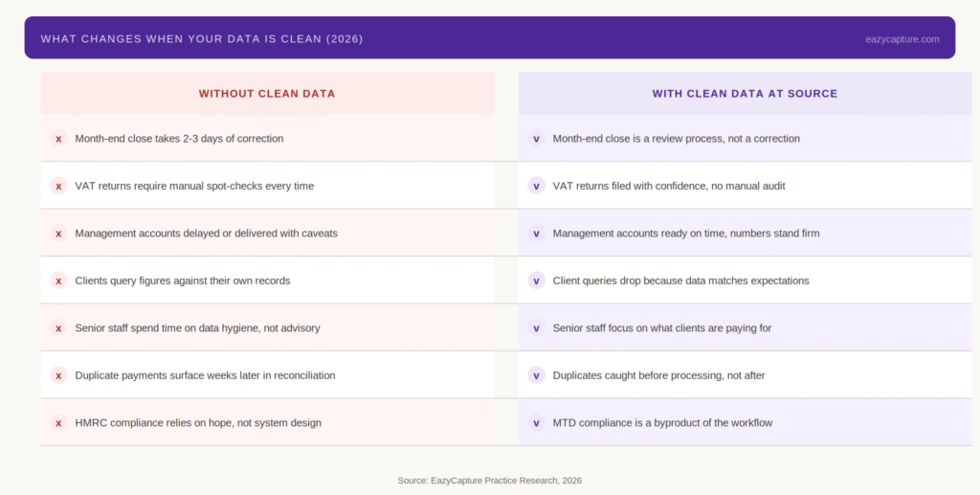Open the eazycapture.com link in the header
This screenshot has width=980, height=495.
[901, 39]
